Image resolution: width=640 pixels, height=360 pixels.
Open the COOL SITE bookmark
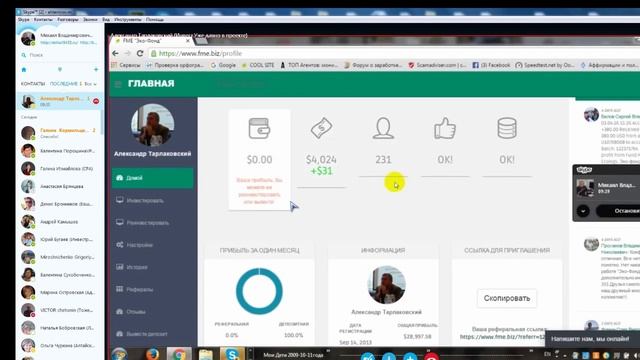coord(258,65)
